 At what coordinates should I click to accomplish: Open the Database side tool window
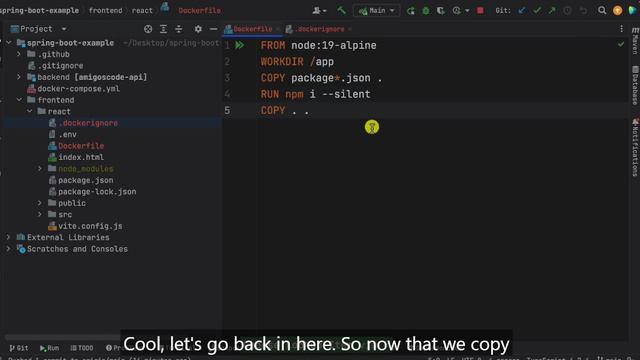[635, 85]
